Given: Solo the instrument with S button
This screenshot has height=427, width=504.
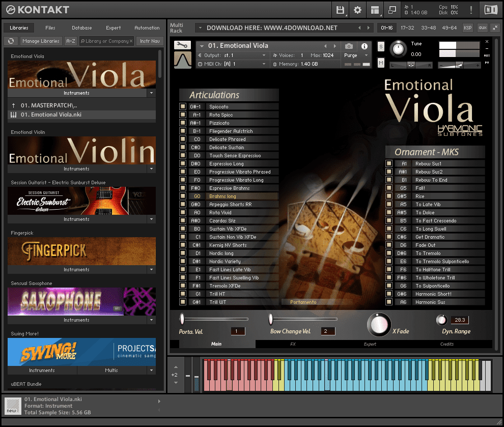Looking at the screenshot, I should pyautogui.click(x=381, y=47).
